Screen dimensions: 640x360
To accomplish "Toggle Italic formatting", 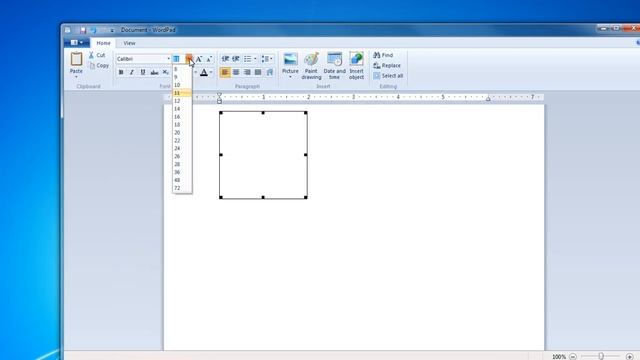I will click(x=131, y=72).
